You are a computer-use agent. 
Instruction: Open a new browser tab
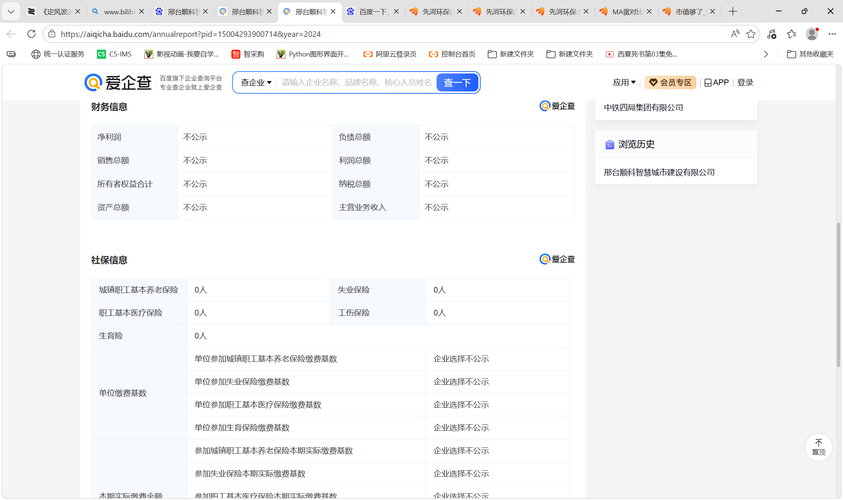(732, 11)
